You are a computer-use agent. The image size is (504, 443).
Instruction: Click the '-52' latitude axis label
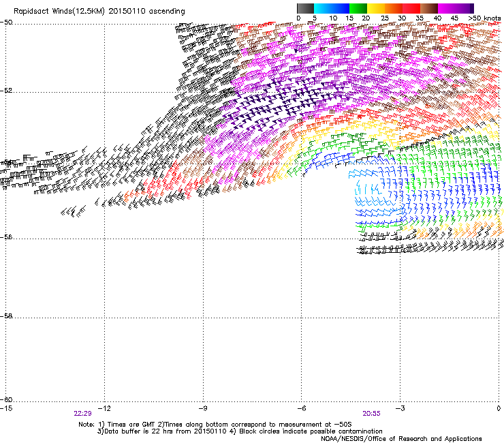pos(6,91)
